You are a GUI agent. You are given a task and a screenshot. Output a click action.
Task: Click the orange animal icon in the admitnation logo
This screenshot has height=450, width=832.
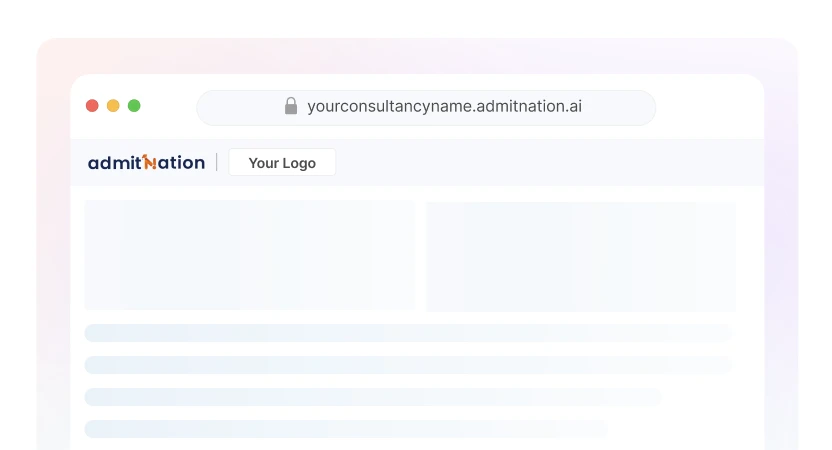pos(149,162)
